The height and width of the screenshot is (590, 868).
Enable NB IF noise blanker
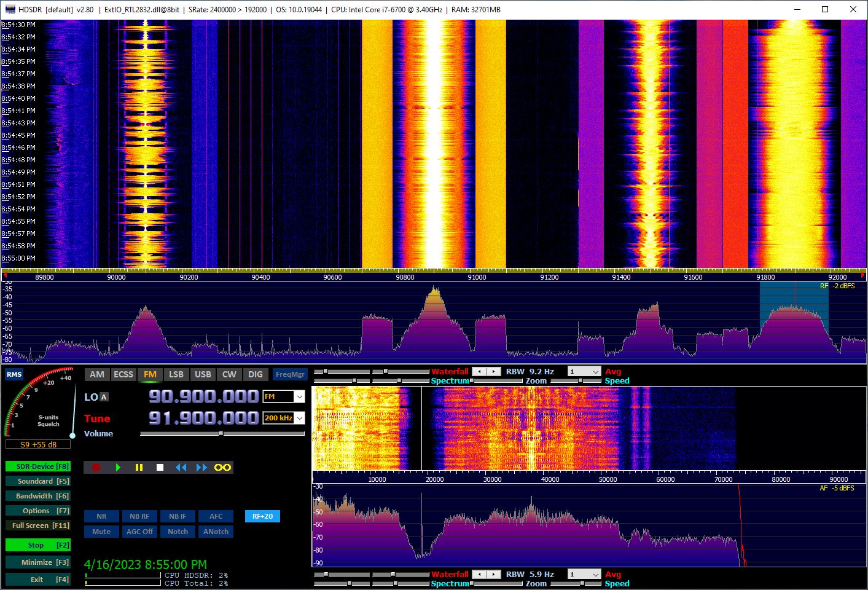[x=178, y=516]
